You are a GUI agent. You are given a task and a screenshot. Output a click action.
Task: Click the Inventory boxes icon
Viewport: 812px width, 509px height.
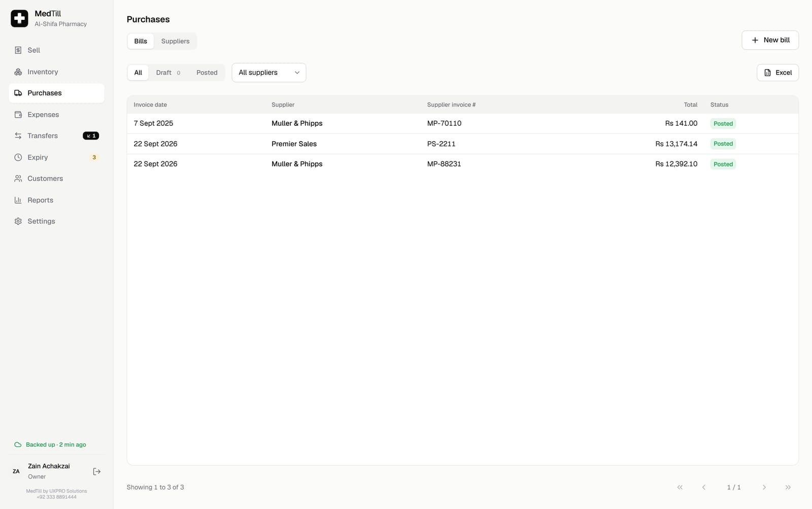[x=18, y=72]
